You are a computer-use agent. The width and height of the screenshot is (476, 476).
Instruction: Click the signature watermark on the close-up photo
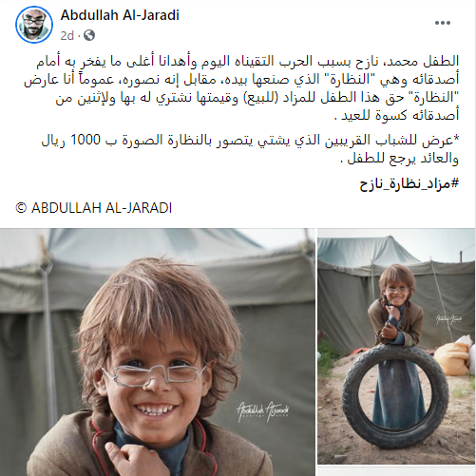[x=262, y=411]
